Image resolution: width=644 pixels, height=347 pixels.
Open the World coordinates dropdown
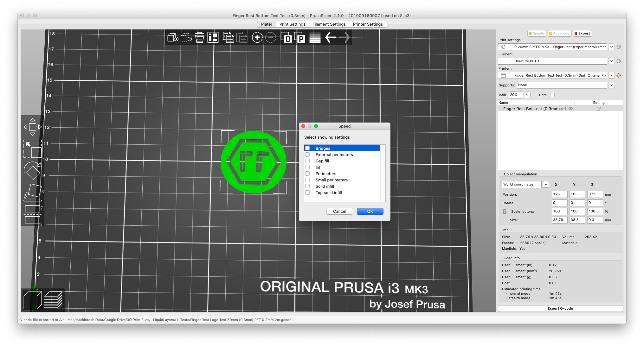point(546,185)
